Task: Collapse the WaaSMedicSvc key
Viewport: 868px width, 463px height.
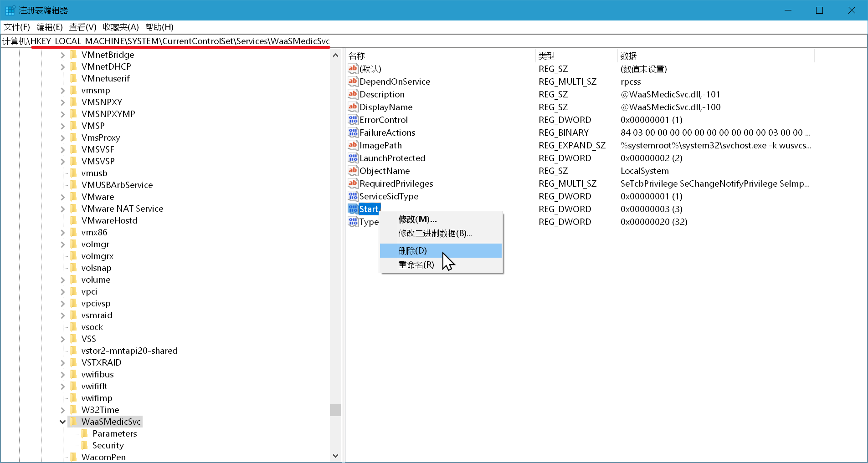Action: tap(62, 422)
